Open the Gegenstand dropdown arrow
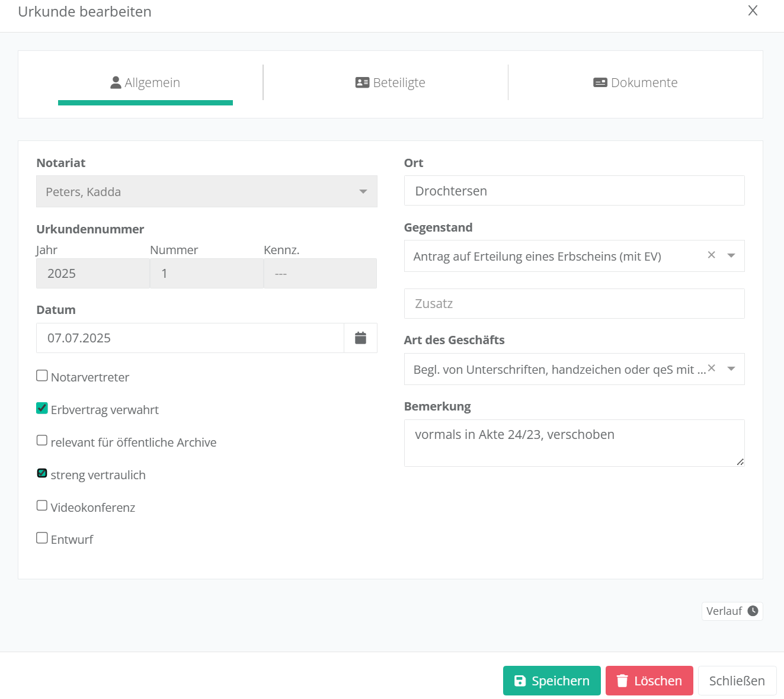This screenshot has height=699, width=784. (x=731, y=255)
